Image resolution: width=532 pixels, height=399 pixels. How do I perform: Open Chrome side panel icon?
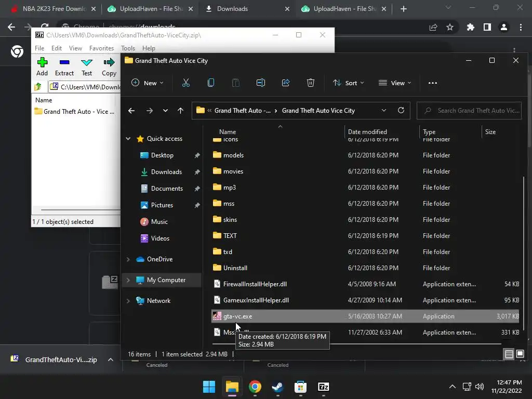(x=487, y=27)
